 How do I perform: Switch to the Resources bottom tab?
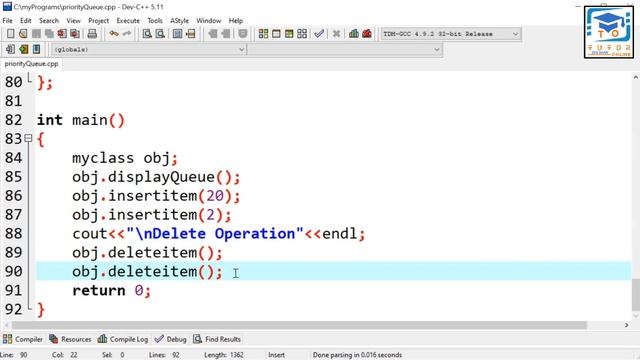click(x=70, y=339)
